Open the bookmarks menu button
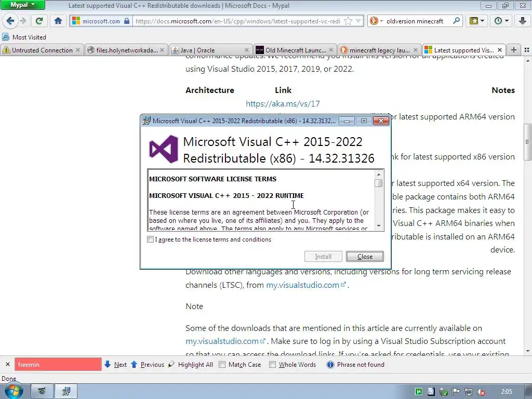Image resolution: width=532 pixels, height=399 pixels. coord(476,21)
